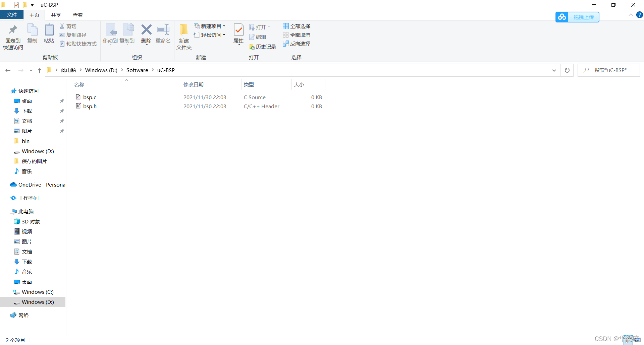The width and height of the screenshot is (644, 345).
Task: Click the search uC-BSP input box
Action: tap(609, 70)
